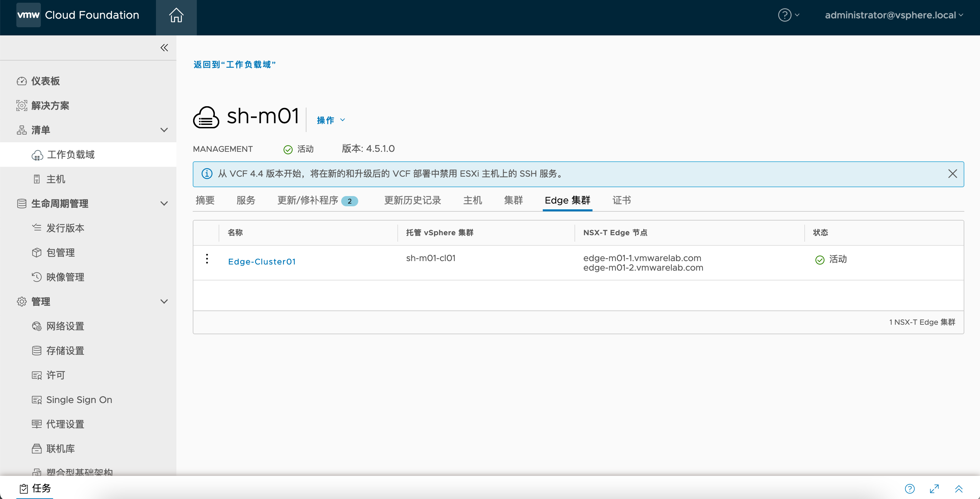Click the 任务 clipboard icon

tap(23, 488)
